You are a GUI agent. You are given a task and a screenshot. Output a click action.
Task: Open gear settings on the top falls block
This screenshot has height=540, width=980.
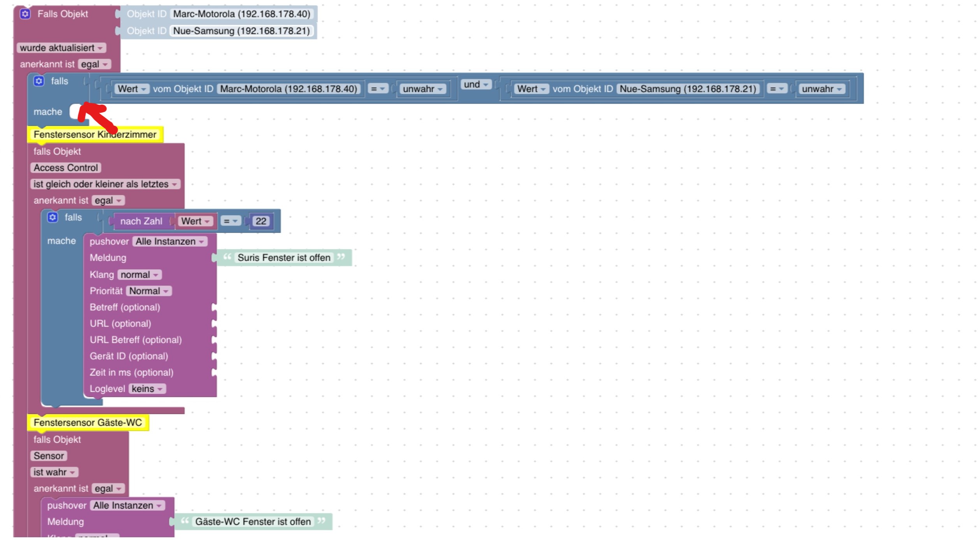click(39, 81)
